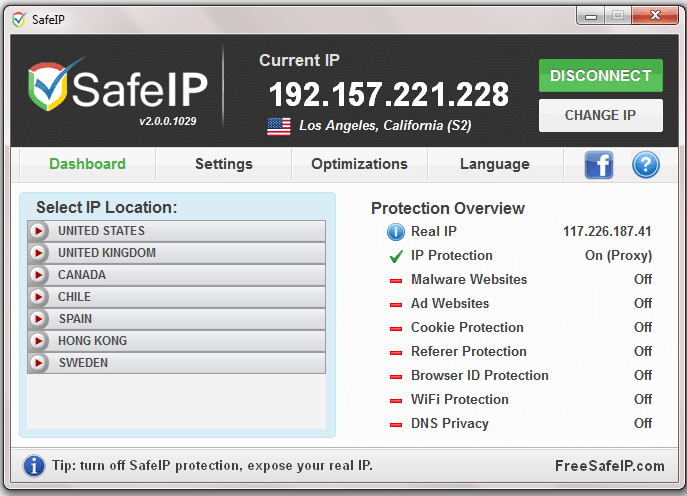Click the US flag next to Los Angeles
Image resolution: width=687 pixels, height=496 pixels.
tap(279, 126)
